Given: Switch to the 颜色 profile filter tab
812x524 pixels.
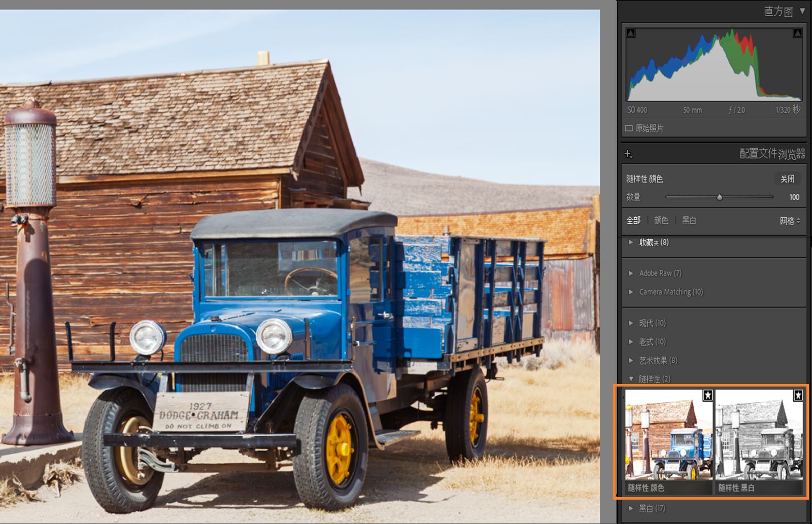Looking at the screenshot, I should point(661,220).
